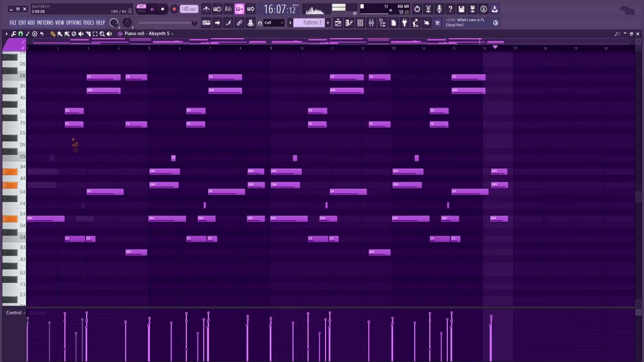This screenshot has height=362, width=644.
Task: Open the Channel rack view
Action: tap(360, 23)
